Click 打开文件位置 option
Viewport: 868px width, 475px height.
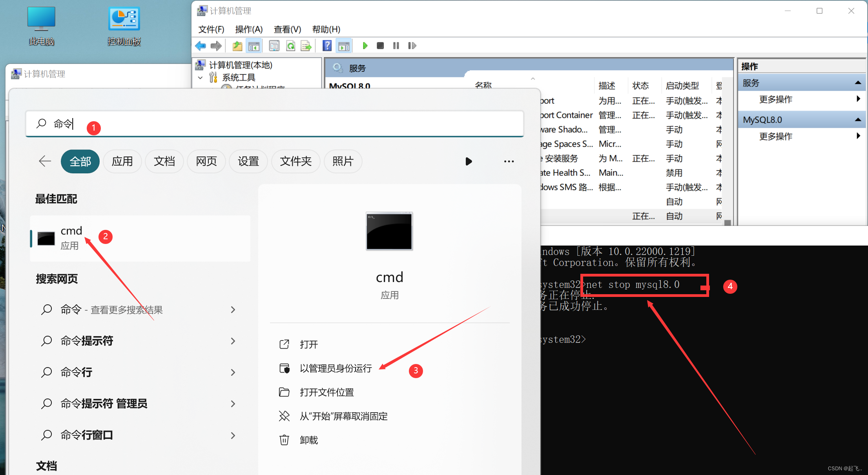tap(326, 392)
